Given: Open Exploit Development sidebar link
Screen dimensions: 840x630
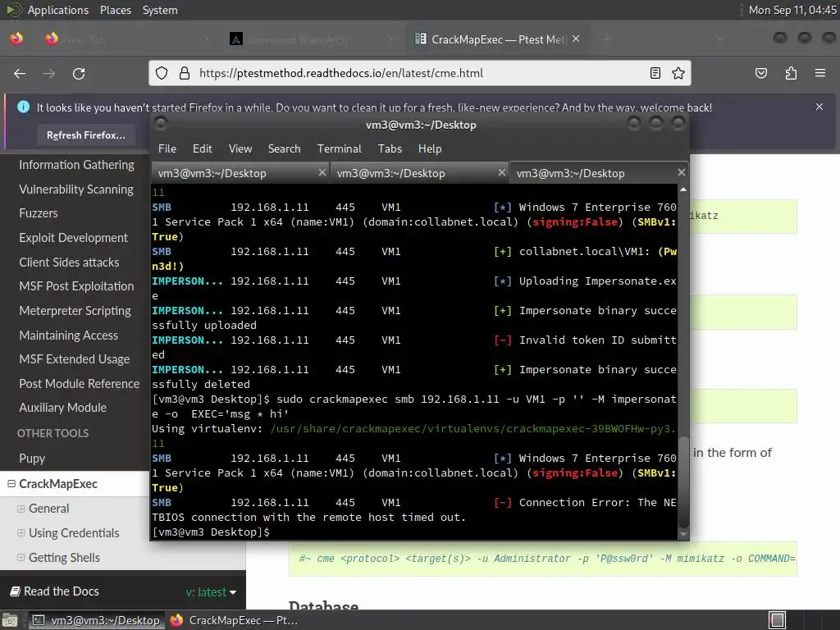Looking at the screenshot, I should pyautogui.click(x=73, y=237).
